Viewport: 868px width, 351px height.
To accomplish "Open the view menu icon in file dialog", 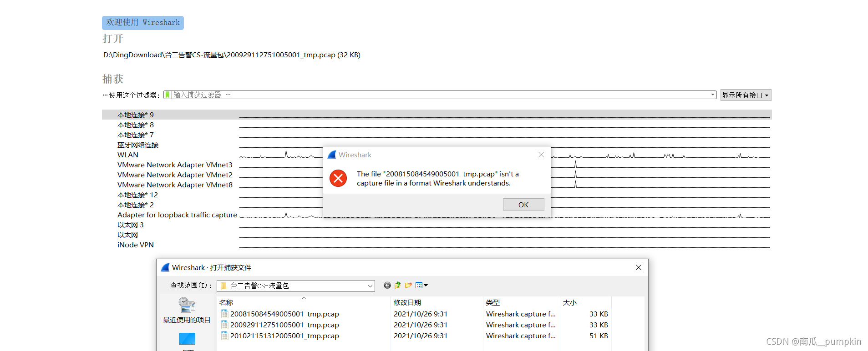I will (x=419, y=286).
